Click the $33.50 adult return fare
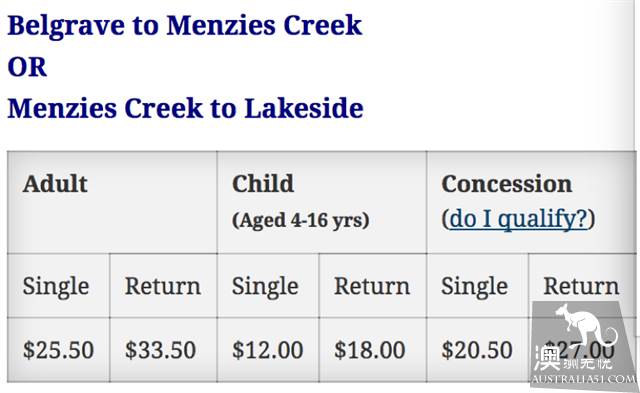The image size is (640, 393). pyautogui.click(x=160, y=350)
